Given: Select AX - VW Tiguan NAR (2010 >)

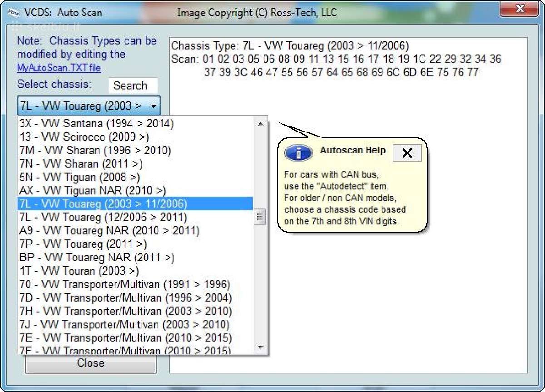Looking at the screenshot, I should coord(135,190).
